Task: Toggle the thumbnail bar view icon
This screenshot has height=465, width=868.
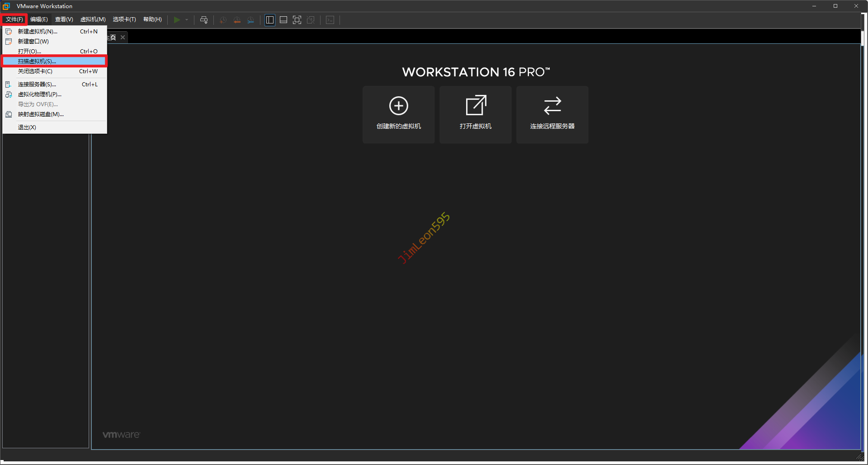Action: coord(283,20)
